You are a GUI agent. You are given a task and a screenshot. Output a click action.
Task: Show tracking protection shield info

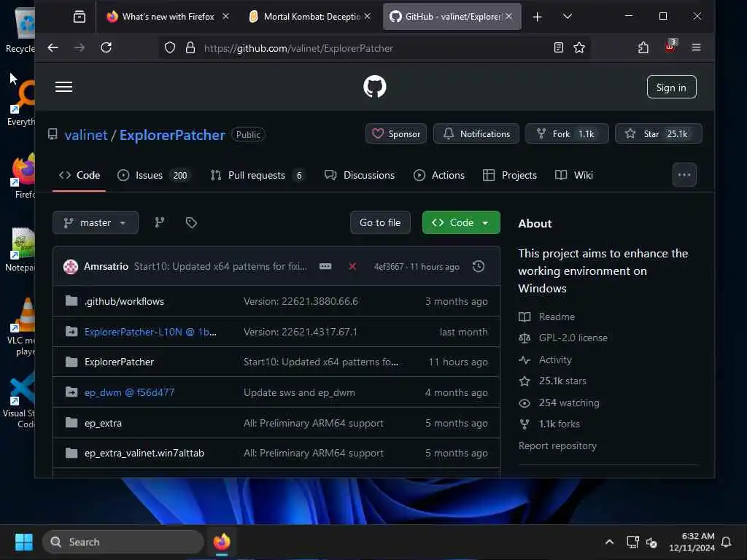click(x=170, y=47)
